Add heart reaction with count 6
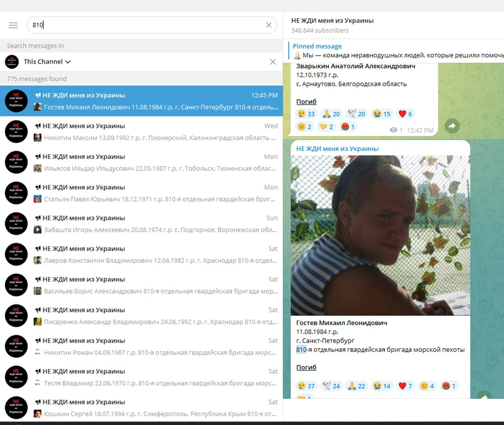Viewport: 504px width, 425px height. pyautogui.click(x=405, y=114)
